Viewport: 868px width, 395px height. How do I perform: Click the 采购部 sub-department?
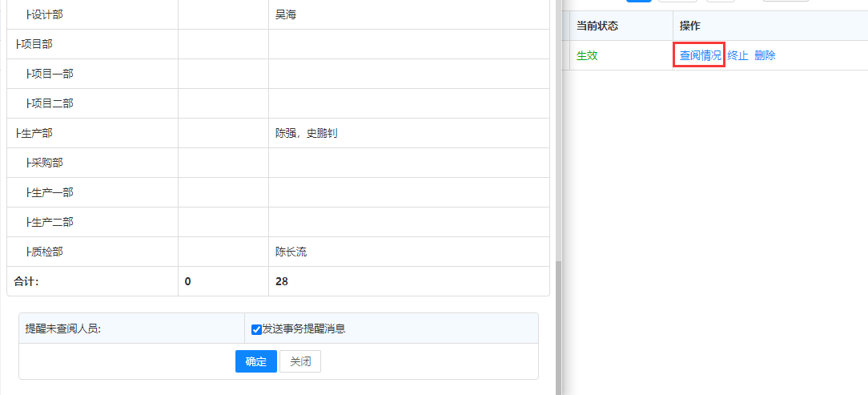(x=46, y=163)
